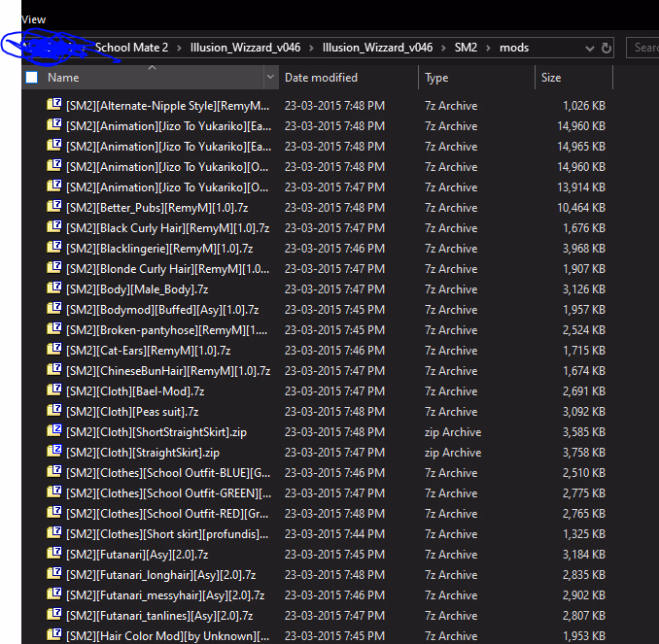Click the icon of Broken-pantyhose archive

[x=53, y=329]
